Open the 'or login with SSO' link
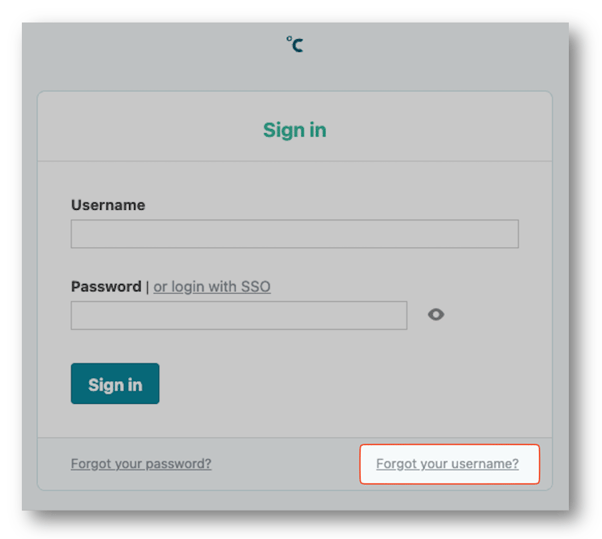Image resolution: width=602 pixels, height=539 pixels. click(x=212, y=287)
